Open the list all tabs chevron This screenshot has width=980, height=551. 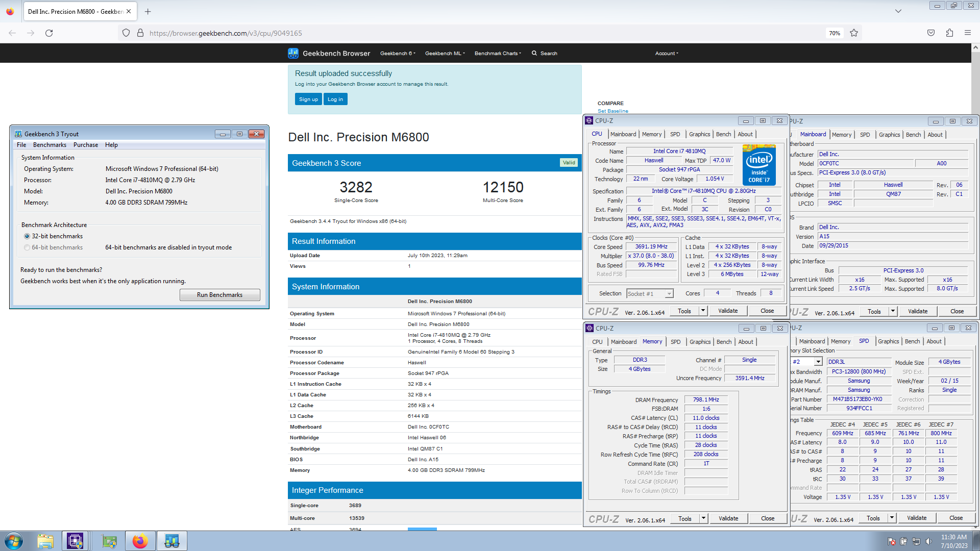click(x=898, y=11)
